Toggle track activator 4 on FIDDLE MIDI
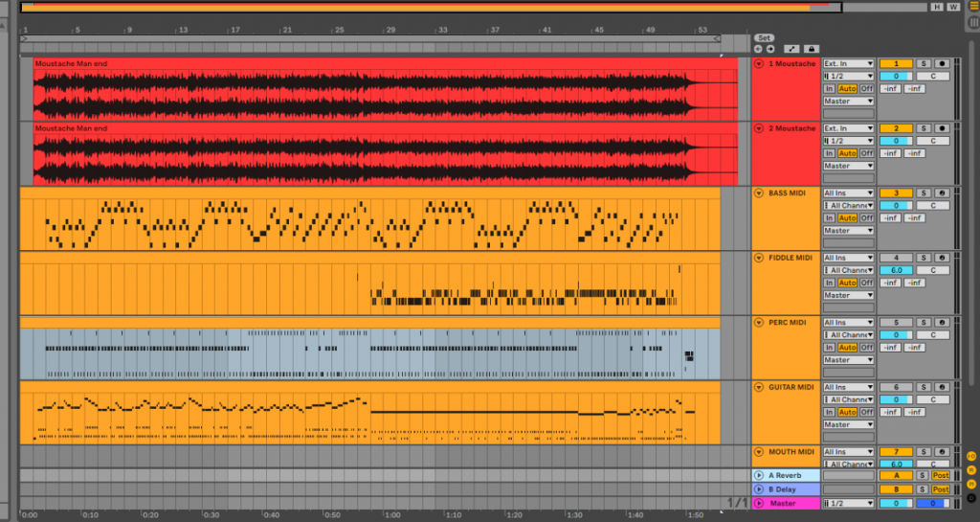 click(895, 258)
